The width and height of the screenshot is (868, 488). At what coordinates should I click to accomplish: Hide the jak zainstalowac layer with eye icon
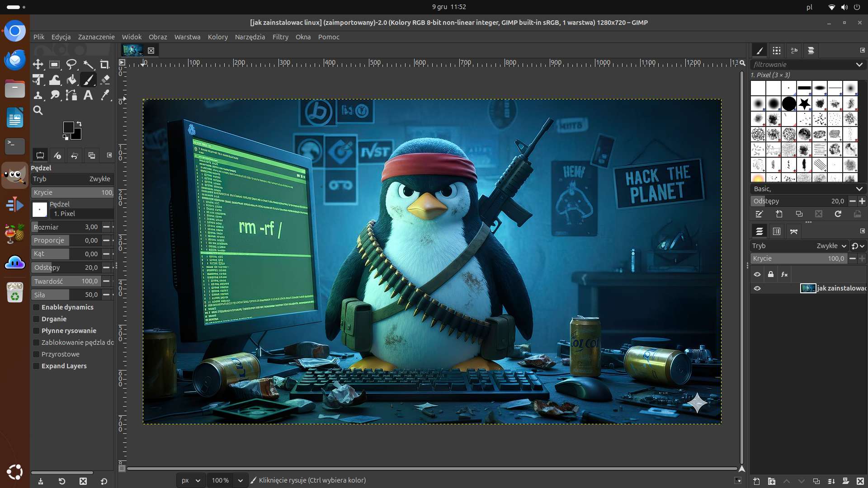tap(757, 288)
